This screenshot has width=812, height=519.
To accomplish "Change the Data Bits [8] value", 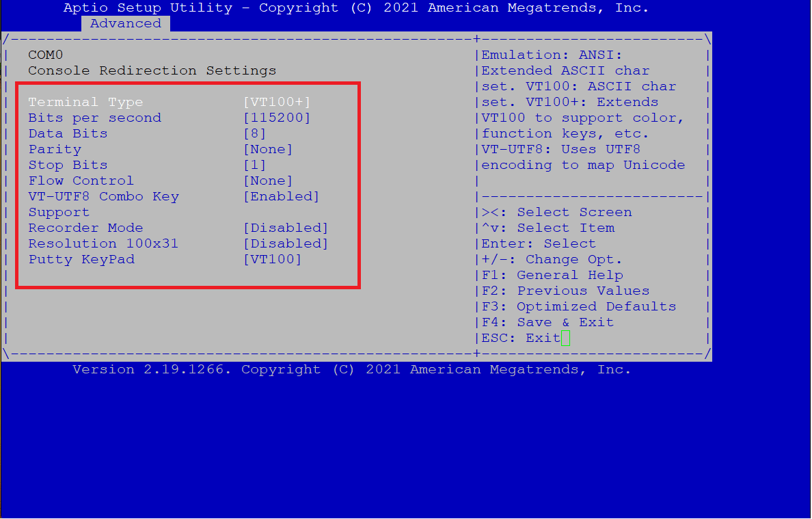I will (254, 133).
